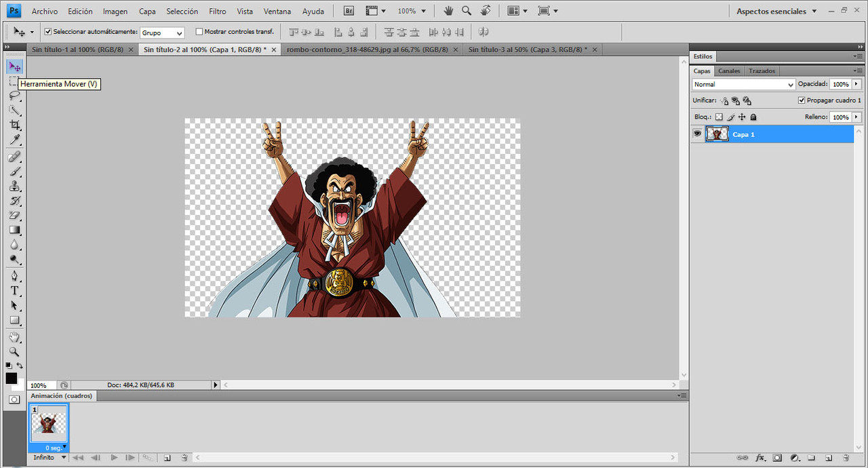Select the Healing Brush tool
This screenshot has width=868, height=468.
pyautogui.click(x=14, y=157)
